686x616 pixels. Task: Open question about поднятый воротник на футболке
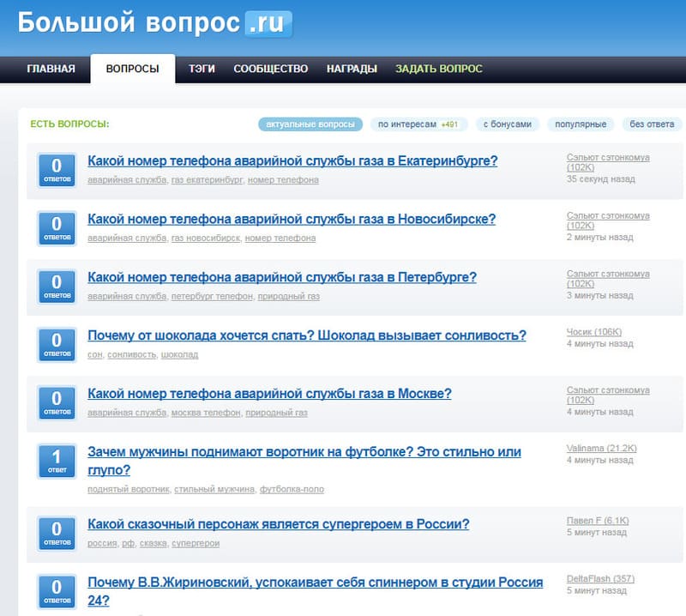[x=304, y=452]
